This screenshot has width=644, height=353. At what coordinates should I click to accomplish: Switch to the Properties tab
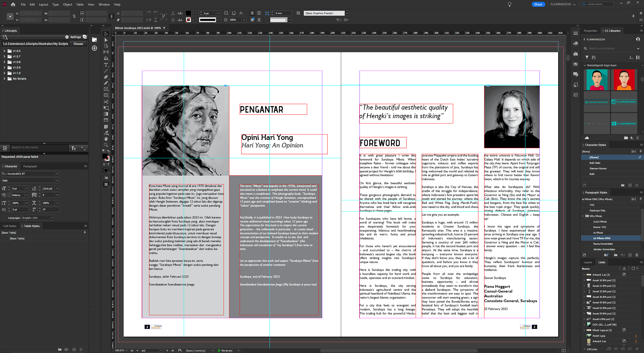[590, 31]
